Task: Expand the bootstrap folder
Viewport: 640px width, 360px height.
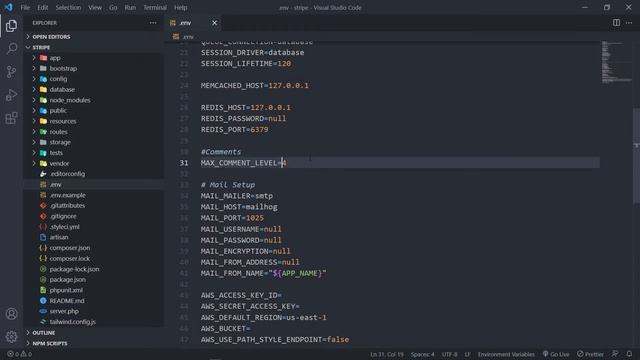Action: tap(94, 69)
